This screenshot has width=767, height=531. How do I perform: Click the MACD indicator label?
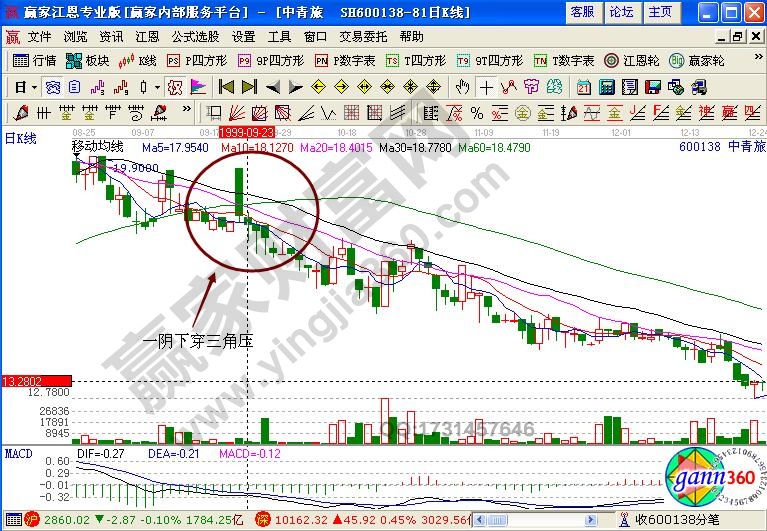tap(17, 454)
